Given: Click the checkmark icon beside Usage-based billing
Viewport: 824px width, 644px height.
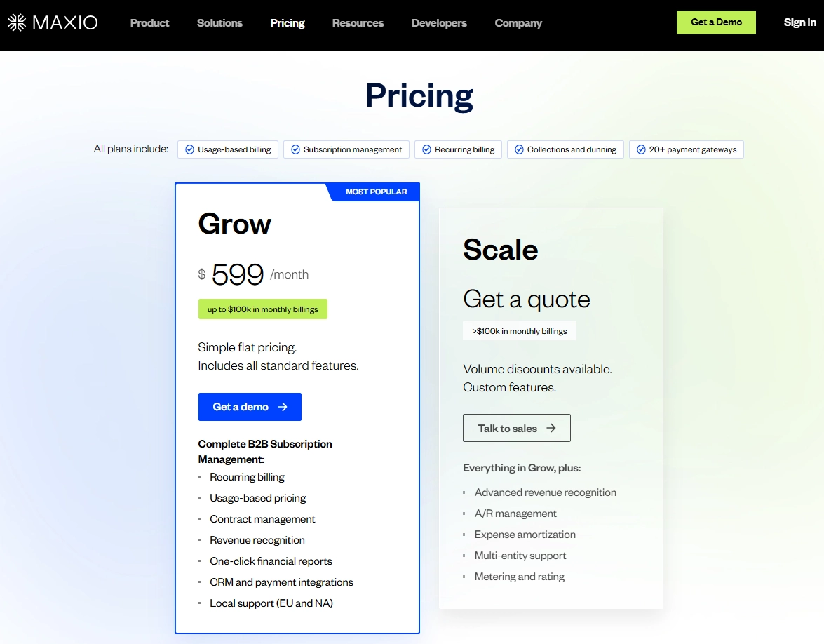Looking at the screenshot, I should click(189, 149).
